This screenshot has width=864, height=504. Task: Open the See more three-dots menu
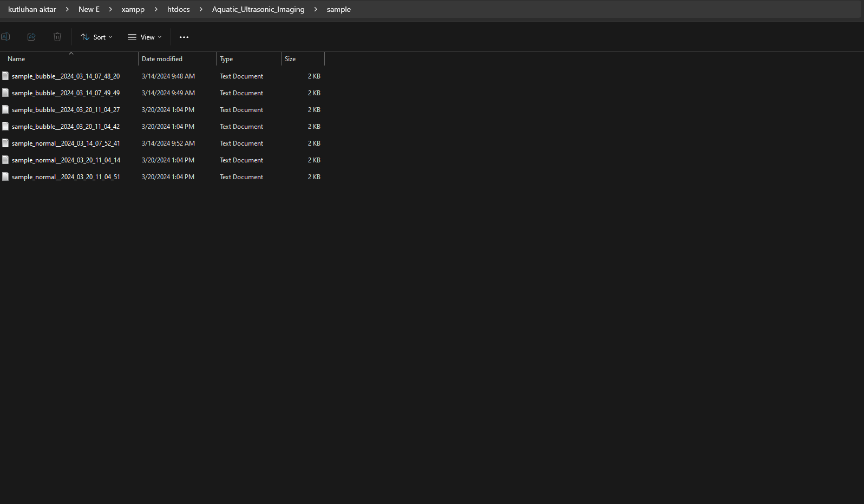(x=184, y=37)
